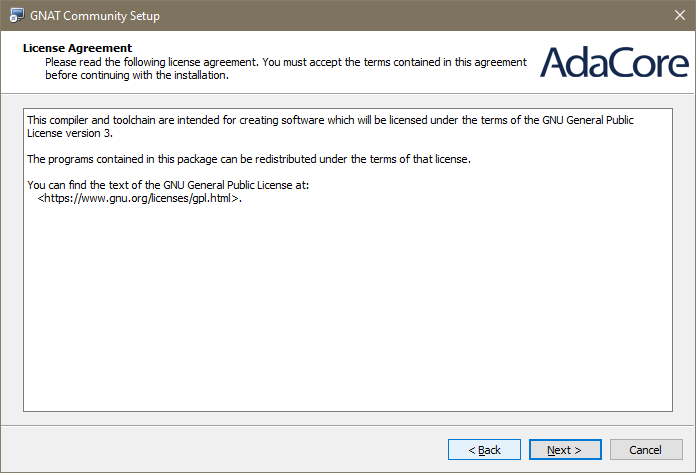Click the line 'You can find the text'
696x473 pixels.
(x=168, y=185)
